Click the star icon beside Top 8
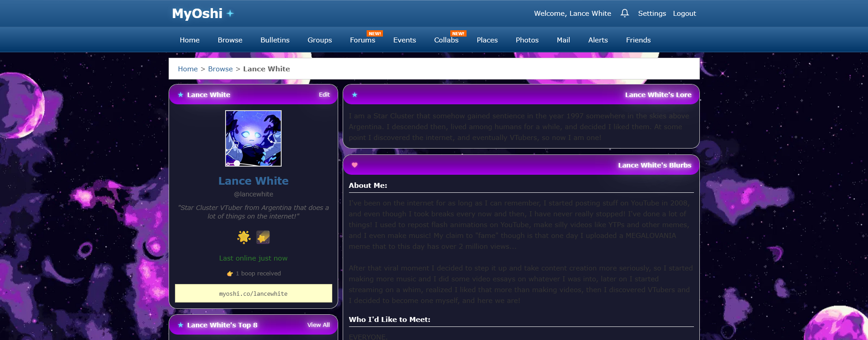868x340 pixels. 180,325
